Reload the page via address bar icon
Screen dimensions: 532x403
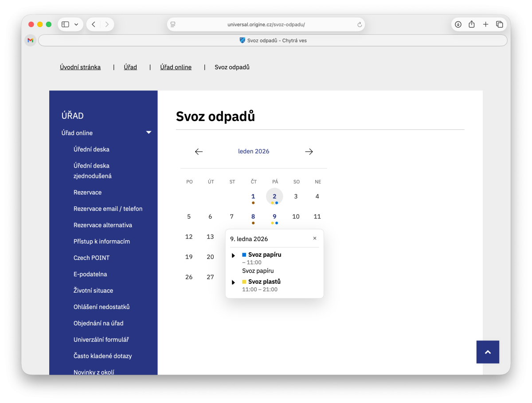pos(359,24)
